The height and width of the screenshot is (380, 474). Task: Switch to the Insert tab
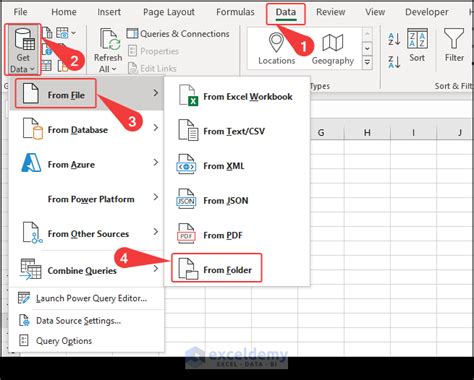[x=109, y=12]
